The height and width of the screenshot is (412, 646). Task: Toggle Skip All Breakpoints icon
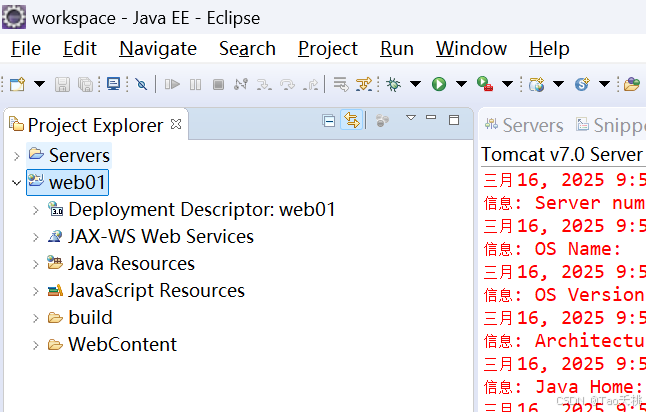click(141, 84)
